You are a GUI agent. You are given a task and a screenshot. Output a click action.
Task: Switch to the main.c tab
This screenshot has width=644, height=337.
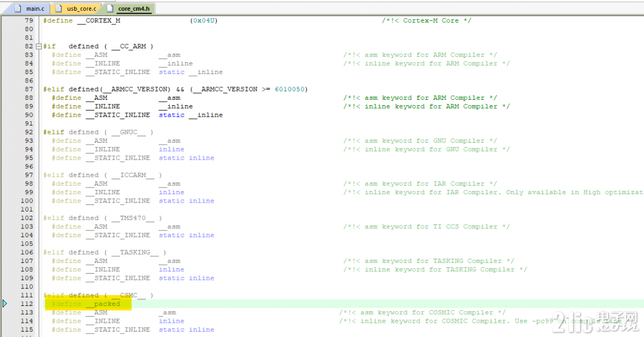point(30,8)
